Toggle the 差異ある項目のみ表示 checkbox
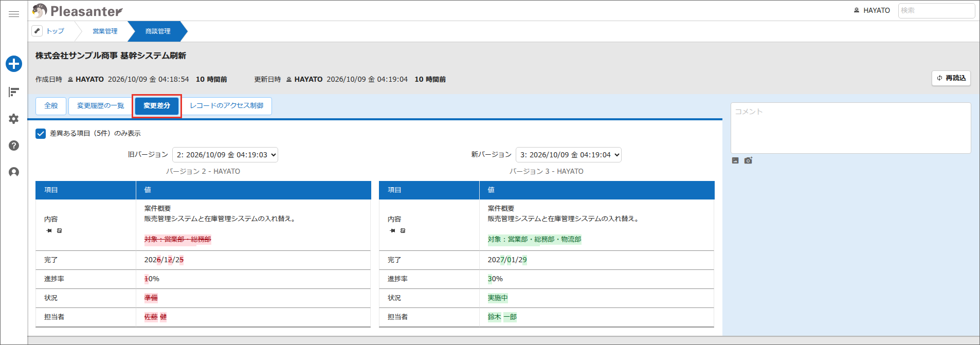Screen dimensions: 980x345 click(41, 134)
